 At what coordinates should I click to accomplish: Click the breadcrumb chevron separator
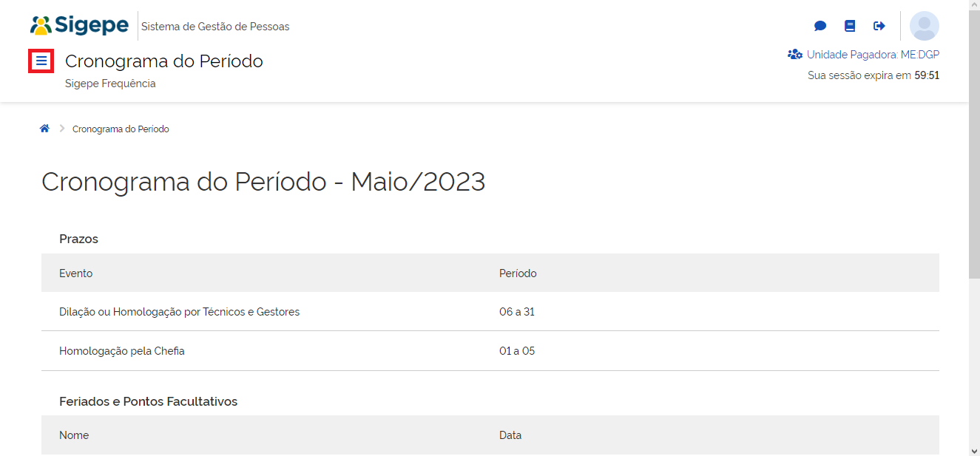(62, 129)
